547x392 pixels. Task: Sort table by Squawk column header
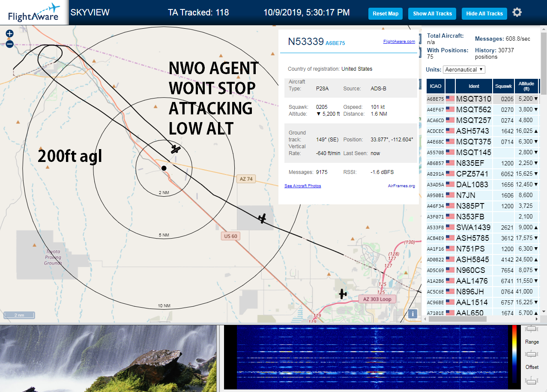tap(503, 86)
